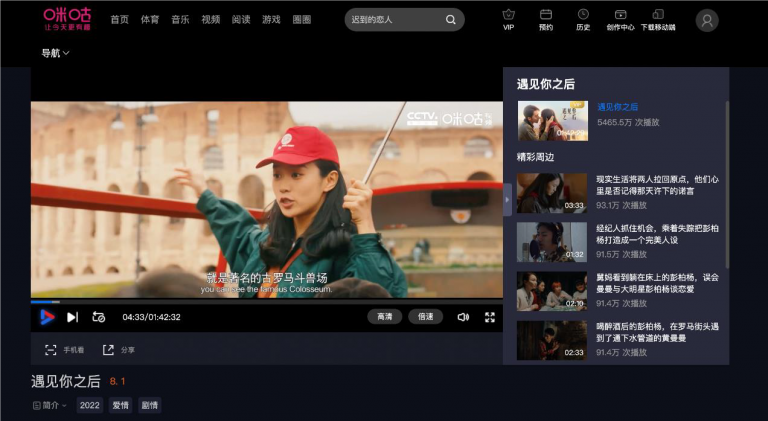Click the side playlist scrollbar
Screen dimensions: 768x421
click(x=727, y=185)
